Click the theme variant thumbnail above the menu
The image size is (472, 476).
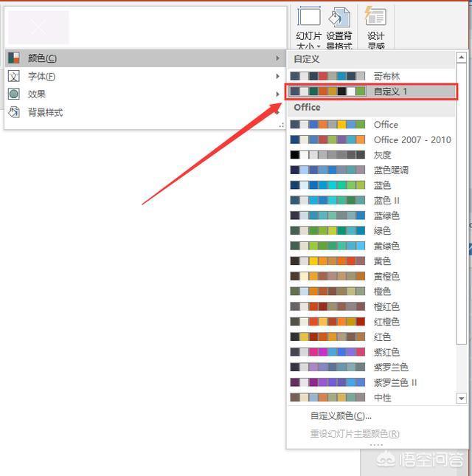point(38,27)
